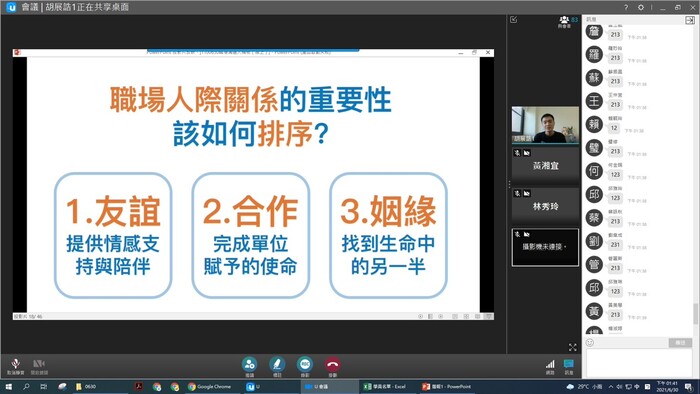Click the slide title 職場人際關係的重要性
700x394 pixels.
(250, 100)
